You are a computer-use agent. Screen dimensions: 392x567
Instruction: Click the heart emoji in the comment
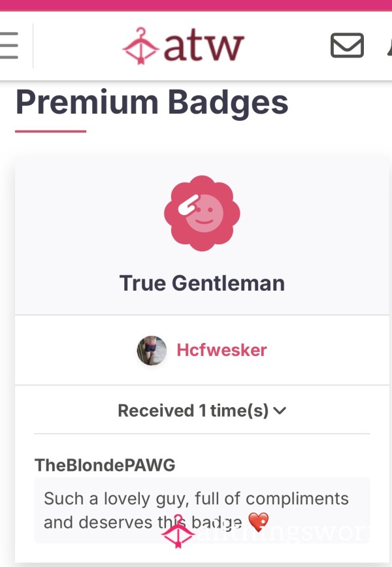coord(259,522)
